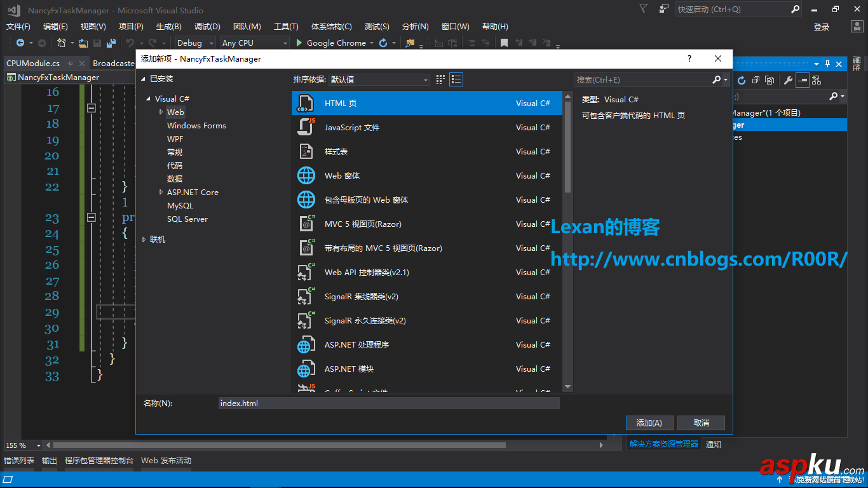Image resolution: width=868 pixels, height=488 pixels.
Task: Collapse the code outline at line 17
Action: [91, 108]
